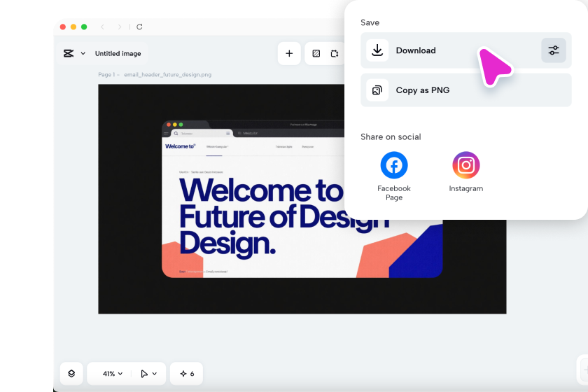
Task: Select the pointer tool icon
Action: 144,374
